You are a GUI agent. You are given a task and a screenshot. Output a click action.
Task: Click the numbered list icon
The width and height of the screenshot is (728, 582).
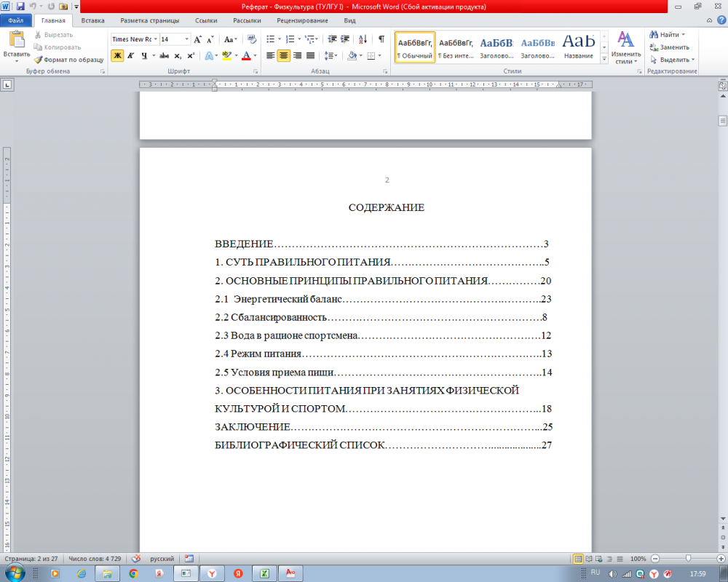tap(290, 39)
